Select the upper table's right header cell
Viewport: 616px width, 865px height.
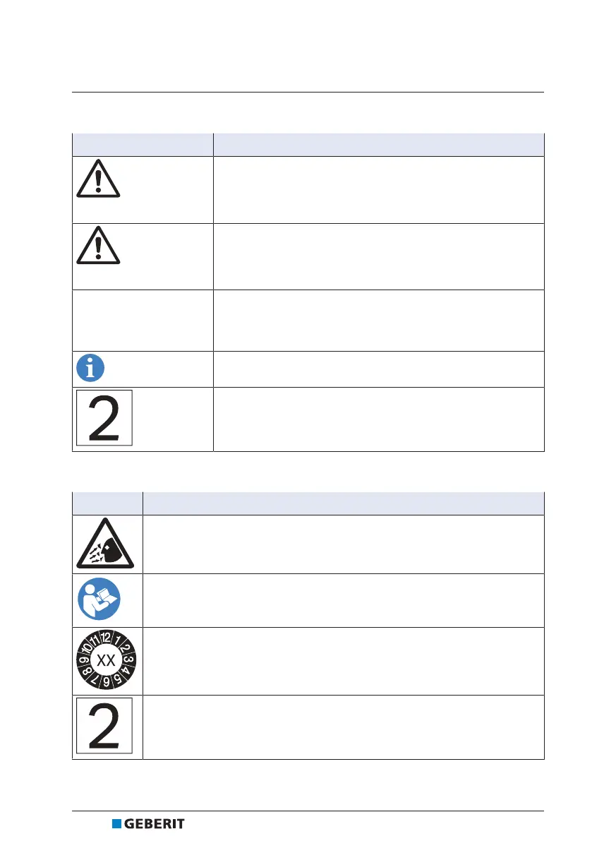tap(378, 145)
